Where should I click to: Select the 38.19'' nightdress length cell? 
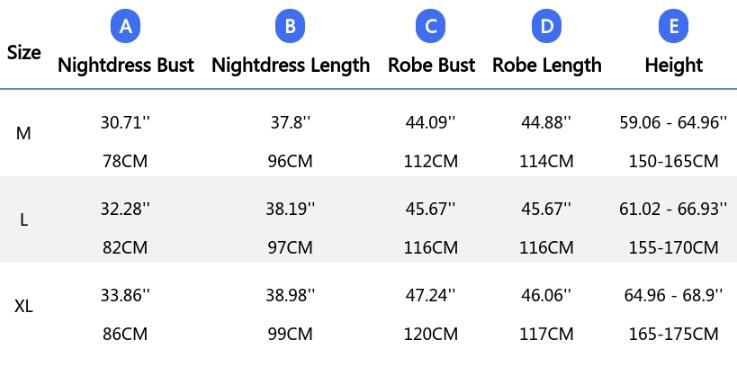click(x=290, y=209)
